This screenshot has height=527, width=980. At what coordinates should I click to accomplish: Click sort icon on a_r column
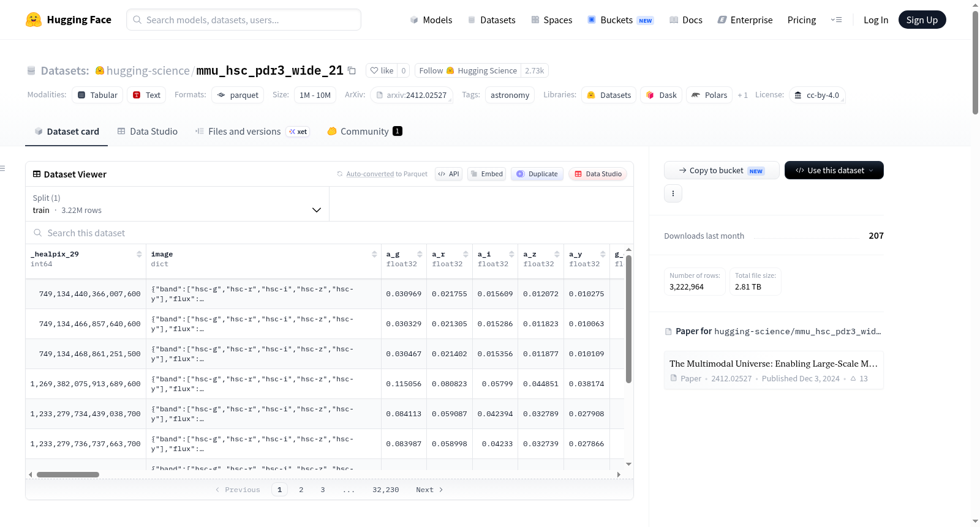pyautogui.click(x=466, y=254)
